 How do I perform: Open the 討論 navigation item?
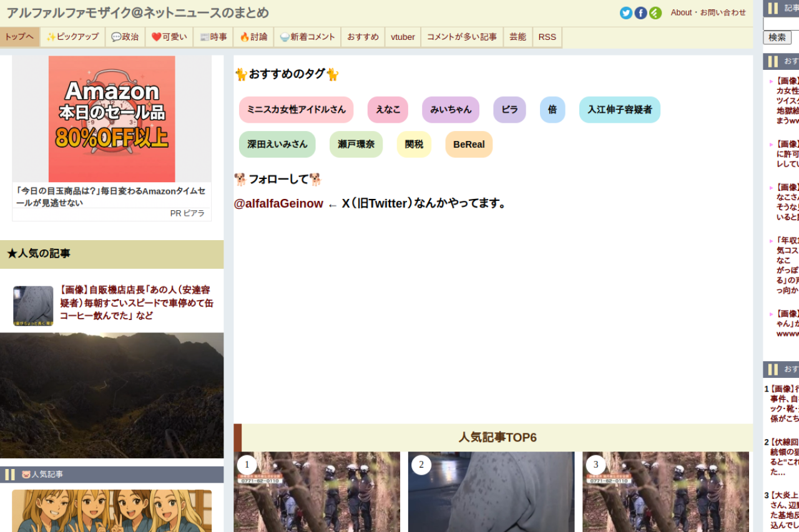tap(253, 37)
